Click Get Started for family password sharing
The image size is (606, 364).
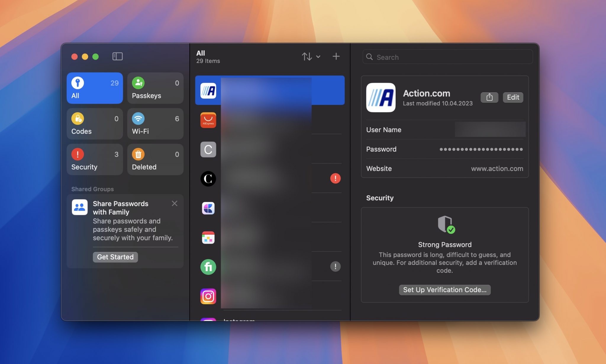(x=115, y=257)
